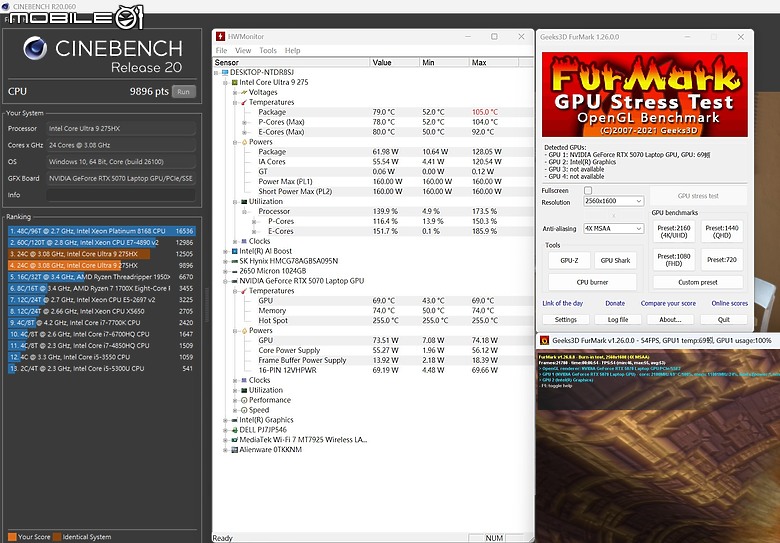The height and width of the screenshot is (543, 780).
Task: Open the FurMark About dialog
Action: (x=670, y=320)
